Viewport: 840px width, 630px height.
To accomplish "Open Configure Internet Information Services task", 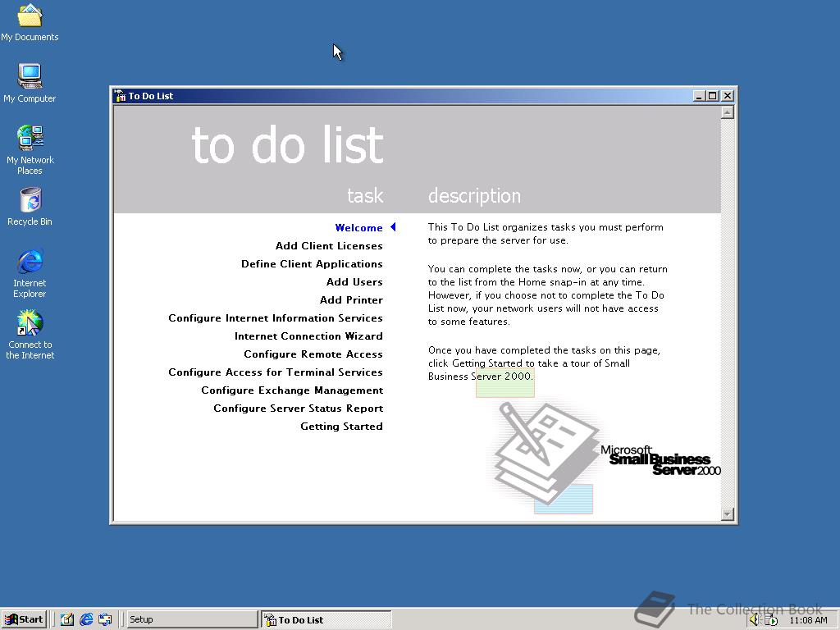I will point(276,318).
